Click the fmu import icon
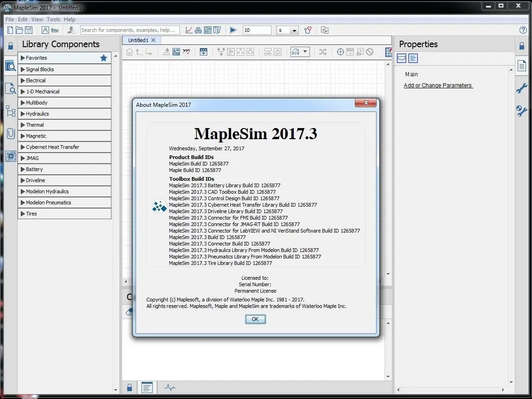Viewport: 532px width, 399px height. (55, 30)
